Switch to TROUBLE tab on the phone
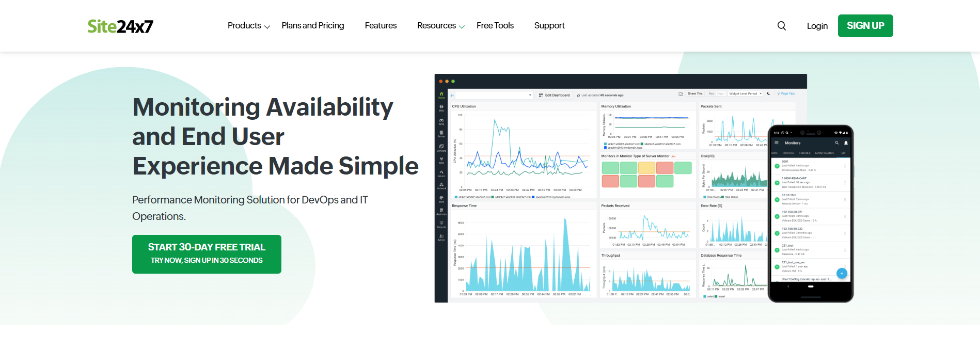980x364 pixels. (x=805, y=153)
